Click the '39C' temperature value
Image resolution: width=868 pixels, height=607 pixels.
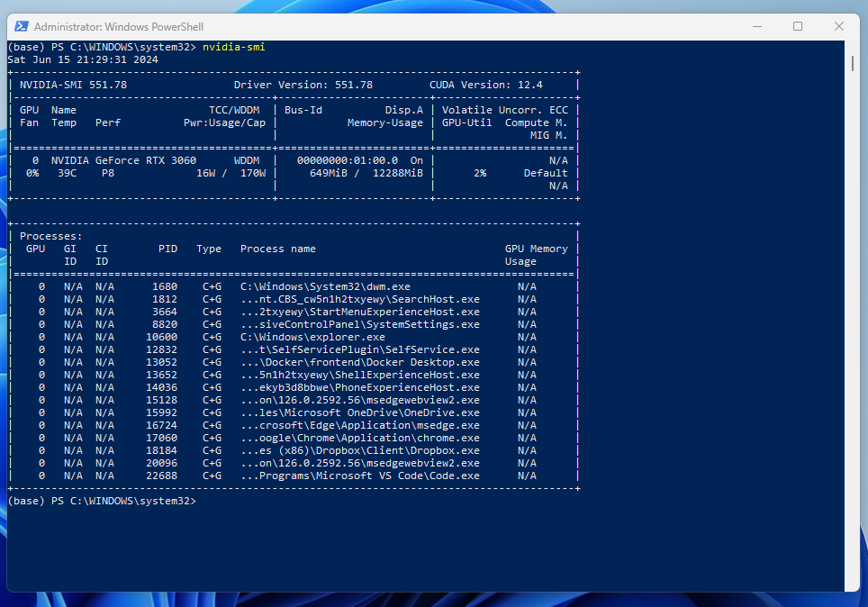click(x=67, y=173)
